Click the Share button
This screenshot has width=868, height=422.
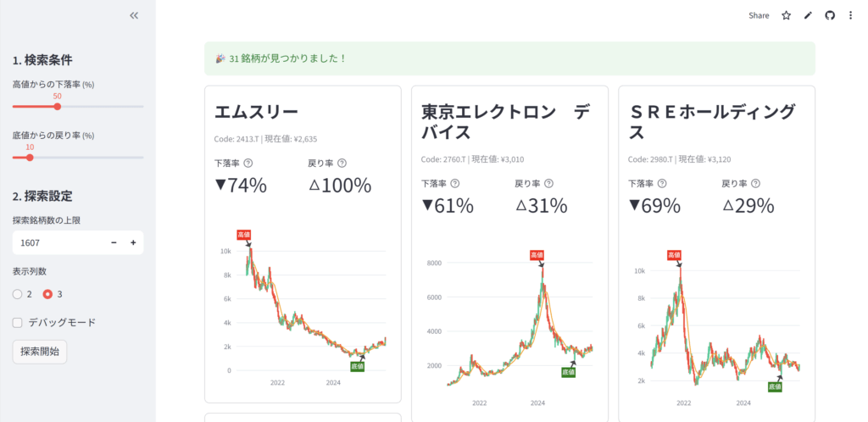pos(759,15)
